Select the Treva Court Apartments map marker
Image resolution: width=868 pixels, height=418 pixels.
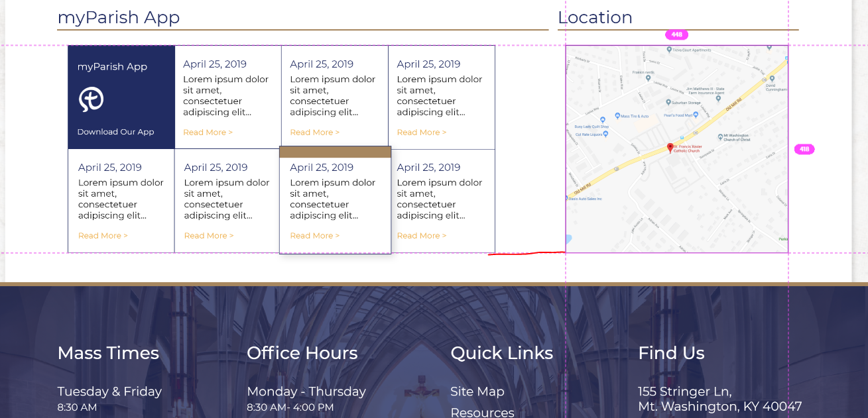(x=668, y=49)
